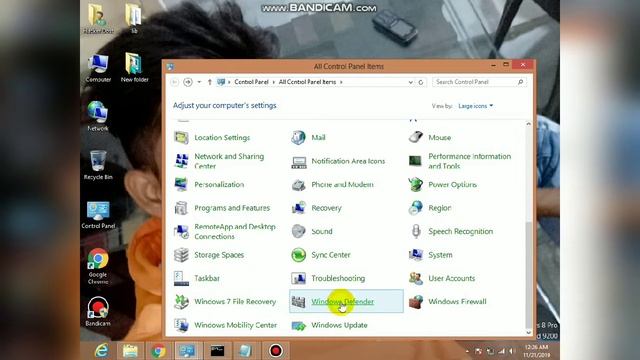This screenshot has width=640, height=360.
Task: Go back with the Back arrow button
Action: click(175, 82)
